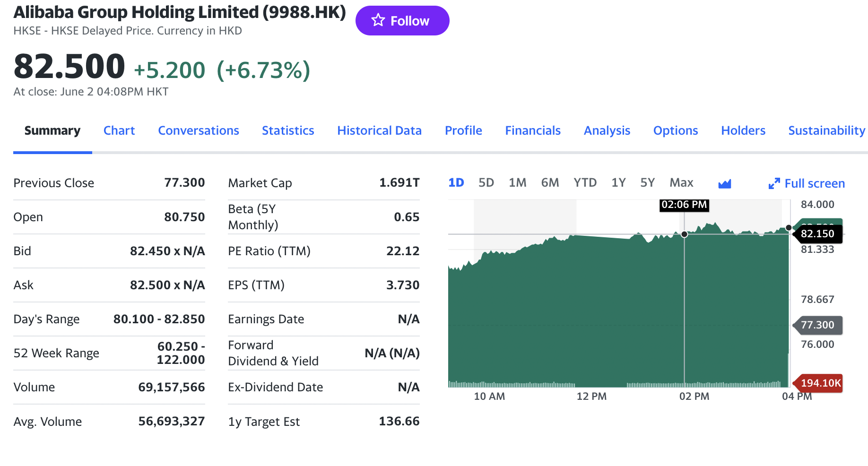This screenshot has height=466, width=868.
Task: Go to the Statistics tab
Action: point(288,130)
